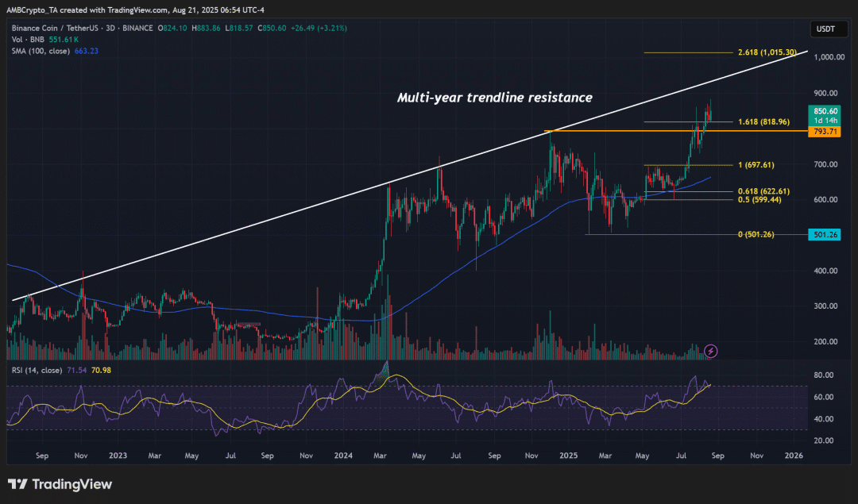Click 700.00 on the price axis
The height and width of the screenshot is (504, 858).
point(825,164)
